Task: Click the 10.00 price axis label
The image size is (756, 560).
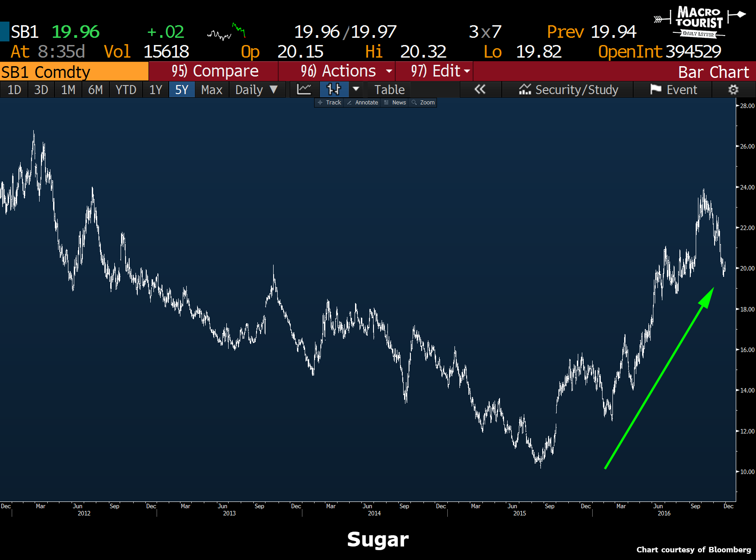Action: [x=747, y=472]
